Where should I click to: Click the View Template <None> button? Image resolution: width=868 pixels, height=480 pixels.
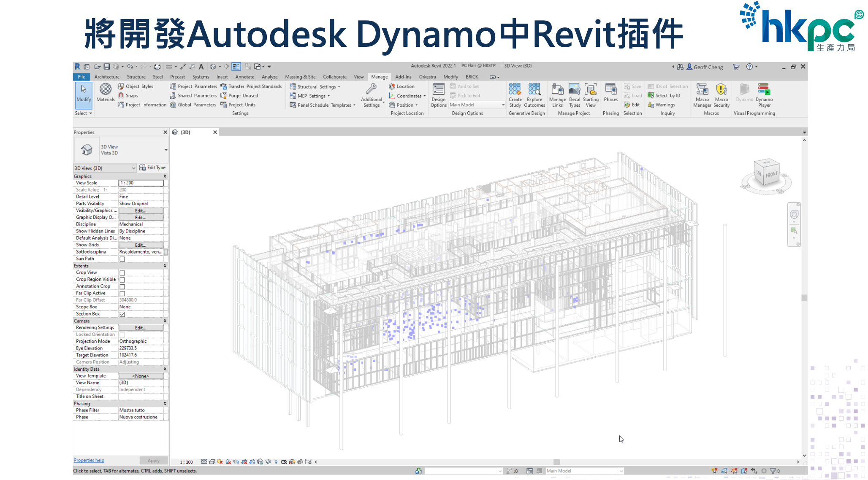(141, 376)
